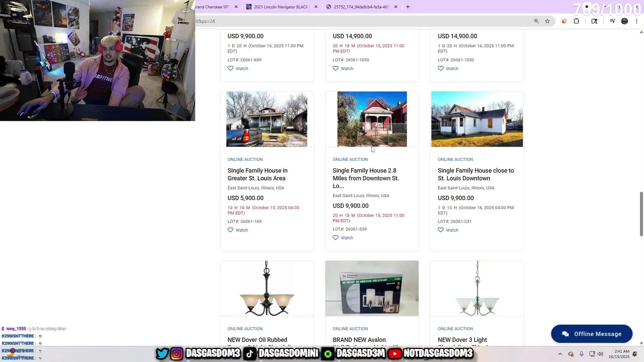Switch to the 25752_174 tab
The image size is (644, 362).
(361, 7)
